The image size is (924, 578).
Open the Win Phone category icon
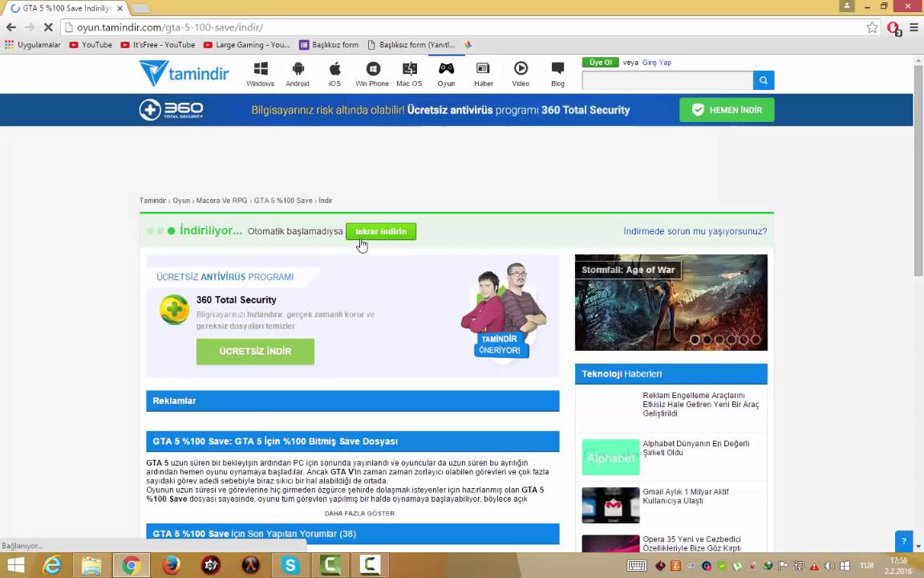372,74
